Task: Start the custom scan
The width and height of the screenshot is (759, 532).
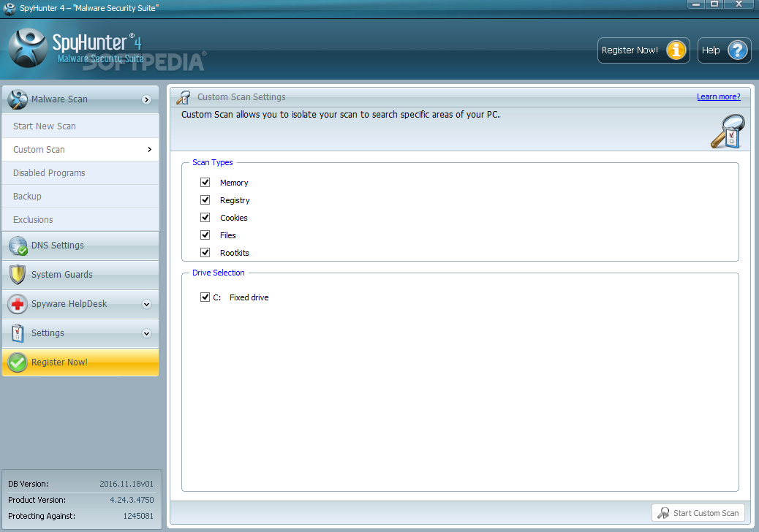Action: (698, 513)
